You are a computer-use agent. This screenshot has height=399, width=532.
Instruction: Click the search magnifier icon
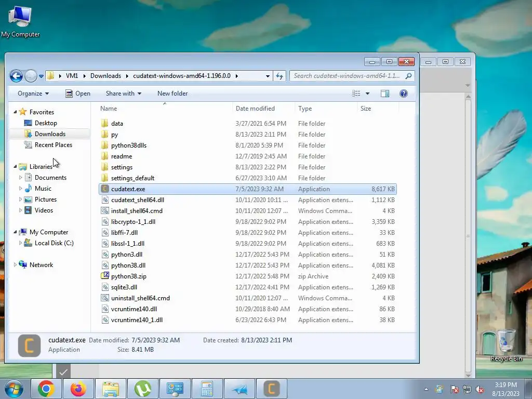pyautogui.click(x=408, y=76)
